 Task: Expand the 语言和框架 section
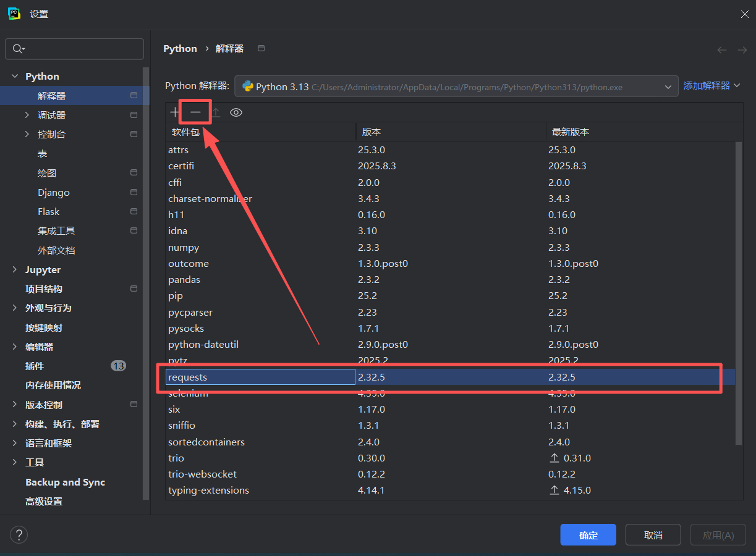(x=15, y=443)
